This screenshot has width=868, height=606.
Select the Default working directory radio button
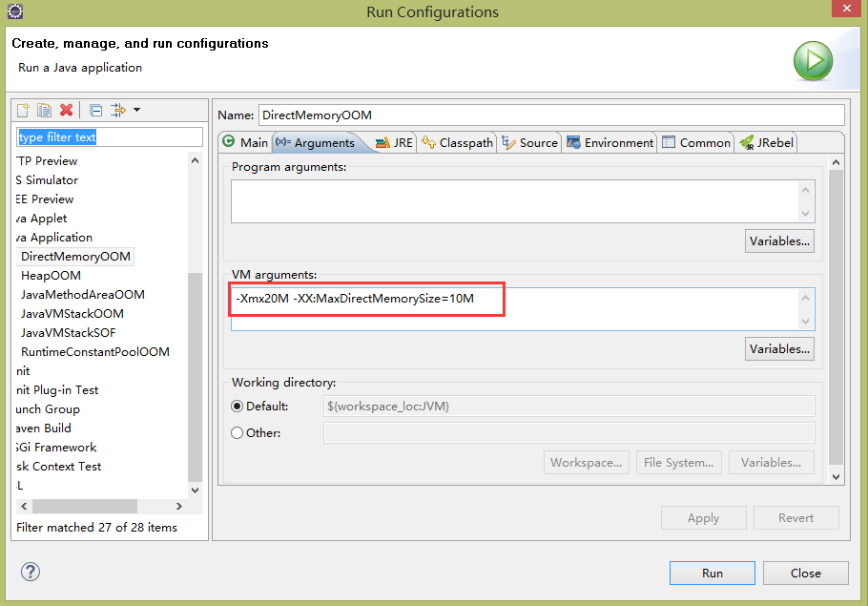coord(237,406)
